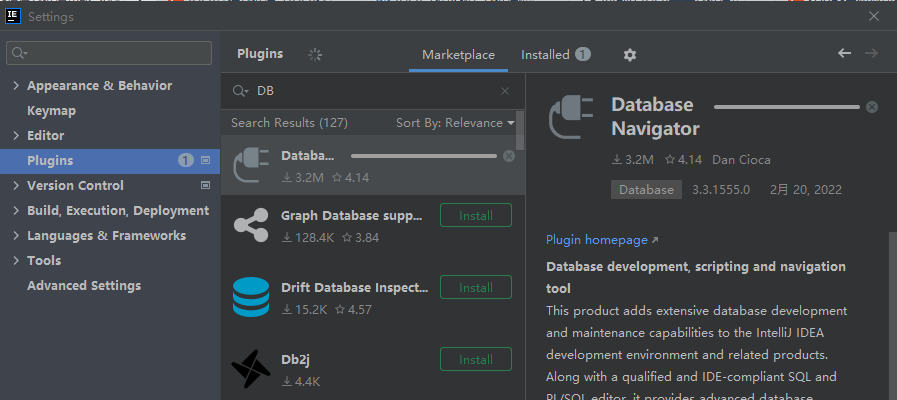897x400 pixels.
Task: Clear the plugin search text
Action: point(505,91)
